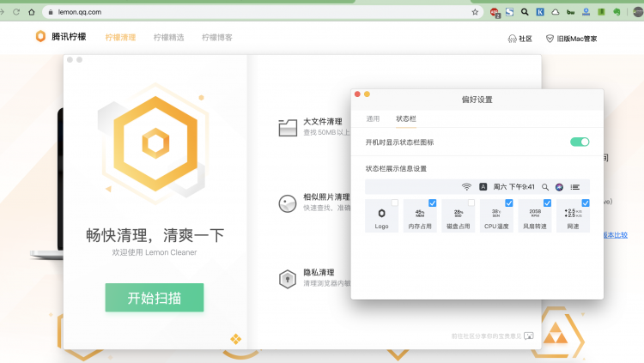Enable the disk usage (磁盘占用) checkbox
The width and height of the screenshot is (644, 363).
(x=471, y=203)
